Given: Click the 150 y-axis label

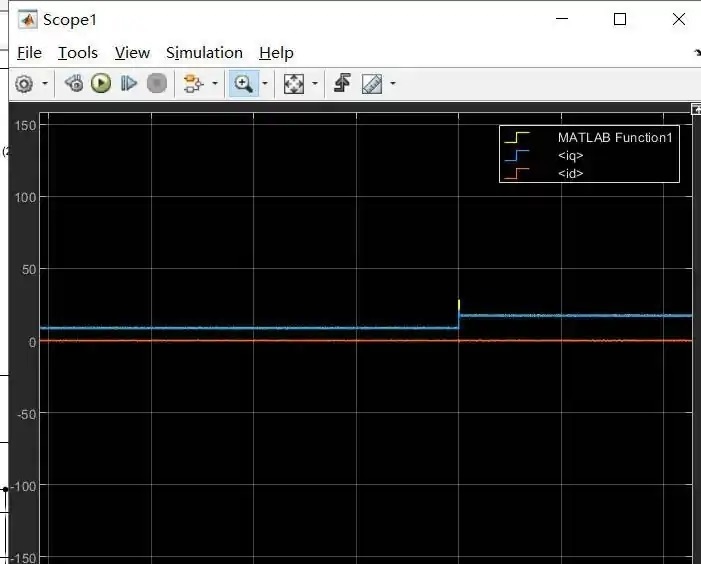Looking at the screenshot, I should click(25, 126).
